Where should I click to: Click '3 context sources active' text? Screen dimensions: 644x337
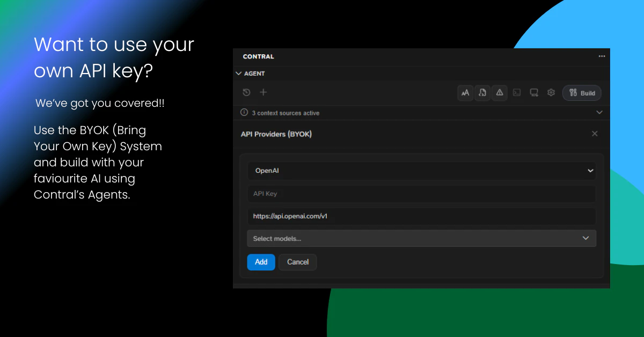pos(286,113)
